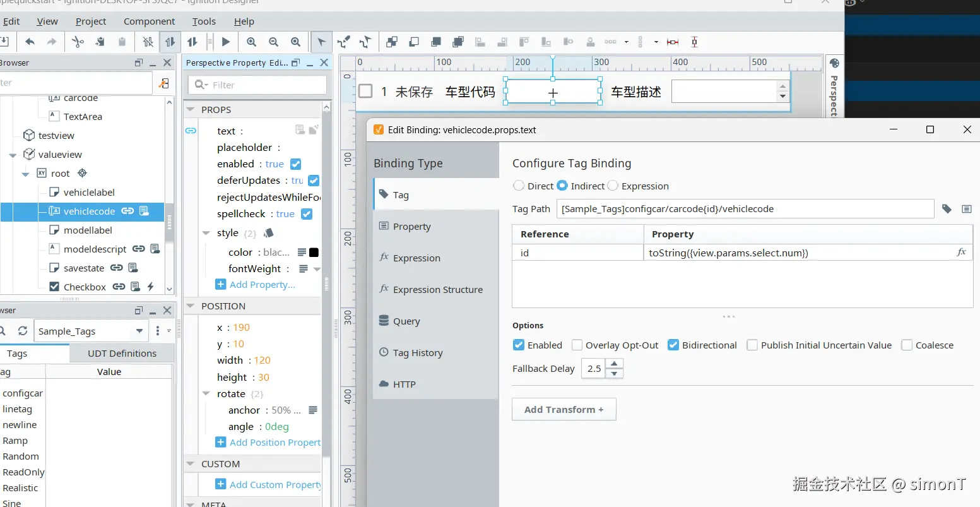The image size is (980, 507).
Task: Click the refresh icon in Tag Browser
Action: point(23,331)
